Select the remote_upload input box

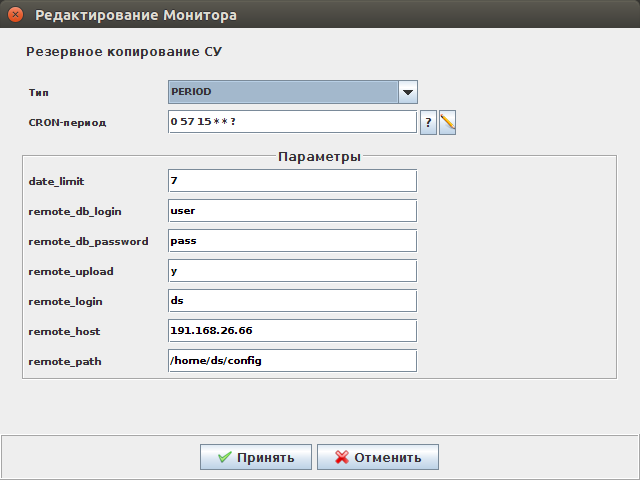click(292, 271)
